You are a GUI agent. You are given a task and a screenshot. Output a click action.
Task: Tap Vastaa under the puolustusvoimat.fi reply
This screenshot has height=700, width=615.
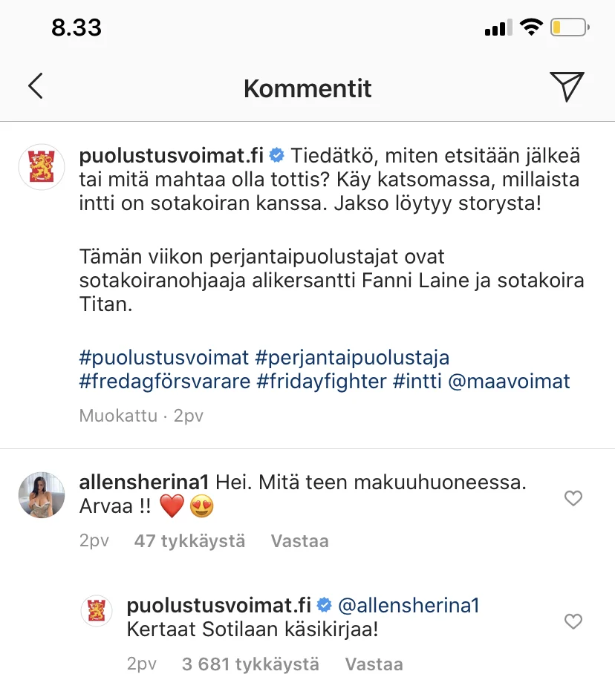374,664
